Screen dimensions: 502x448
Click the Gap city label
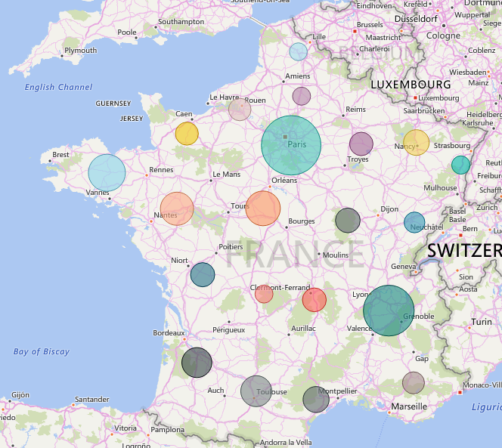tap(422, 359)
